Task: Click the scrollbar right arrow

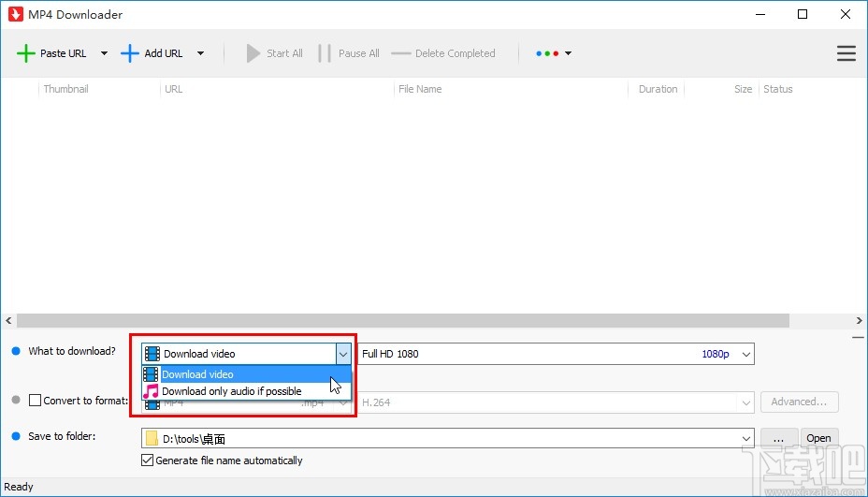Action: [x=860, y=320]
